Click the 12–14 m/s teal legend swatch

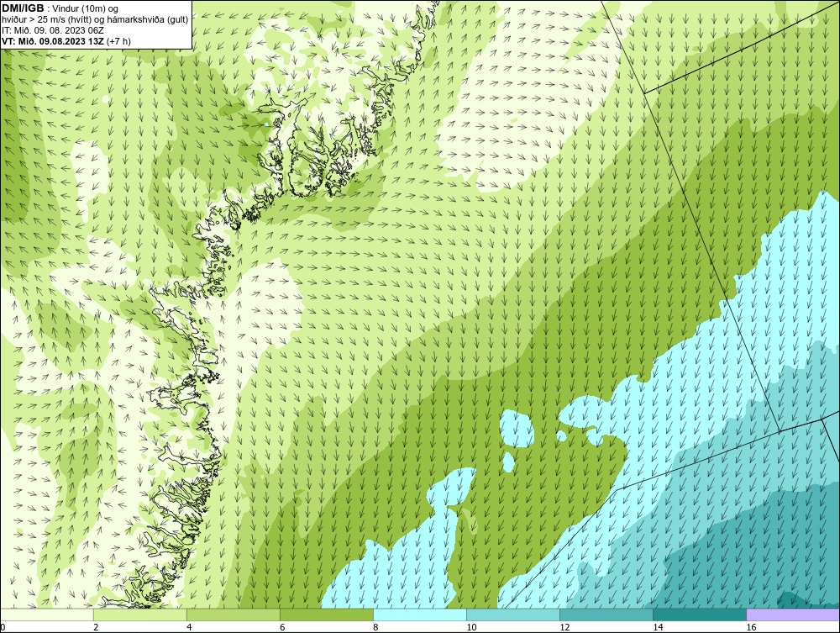[x=606, y=615]
